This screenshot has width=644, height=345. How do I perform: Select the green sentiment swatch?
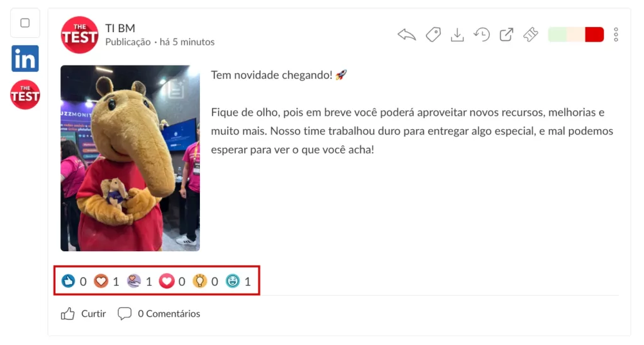(x=557, y=35)
